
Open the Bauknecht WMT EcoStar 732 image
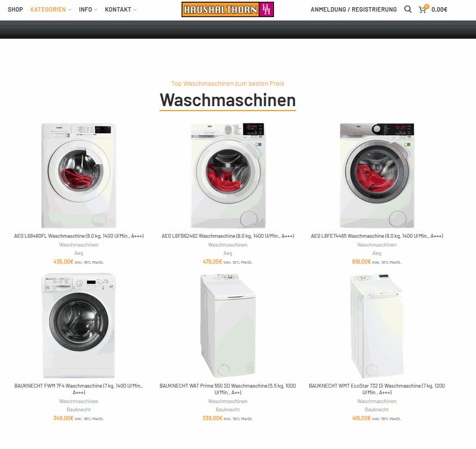pos(377,326)
